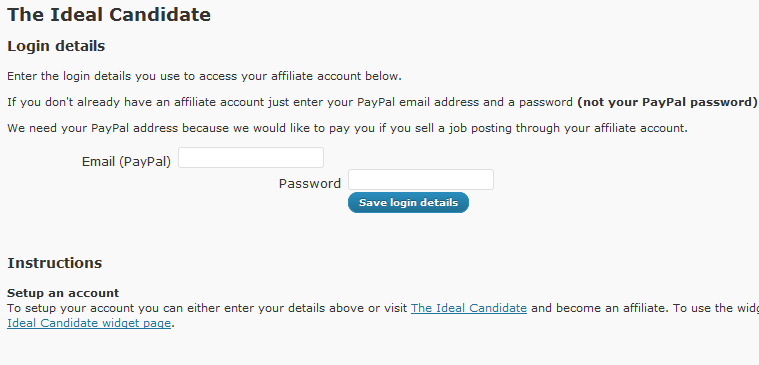Open The Ideal Candidate link in instructions

pyautogui.click(x=469, y=308)
